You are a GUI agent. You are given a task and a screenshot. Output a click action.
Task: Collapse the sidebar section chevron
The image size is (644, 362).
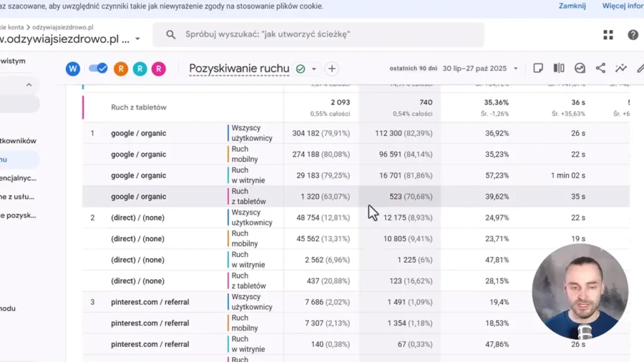tap(29, 85)
